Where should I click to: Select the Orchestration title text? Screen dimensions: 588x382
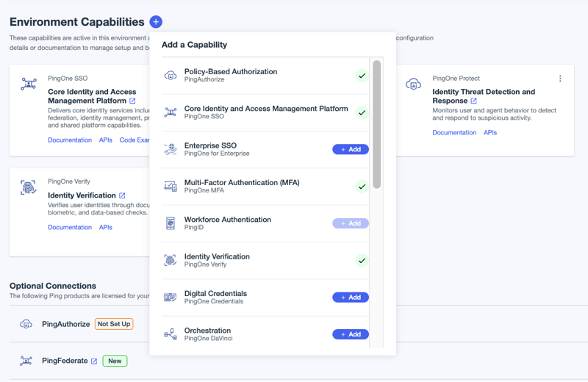pos(207,331)
